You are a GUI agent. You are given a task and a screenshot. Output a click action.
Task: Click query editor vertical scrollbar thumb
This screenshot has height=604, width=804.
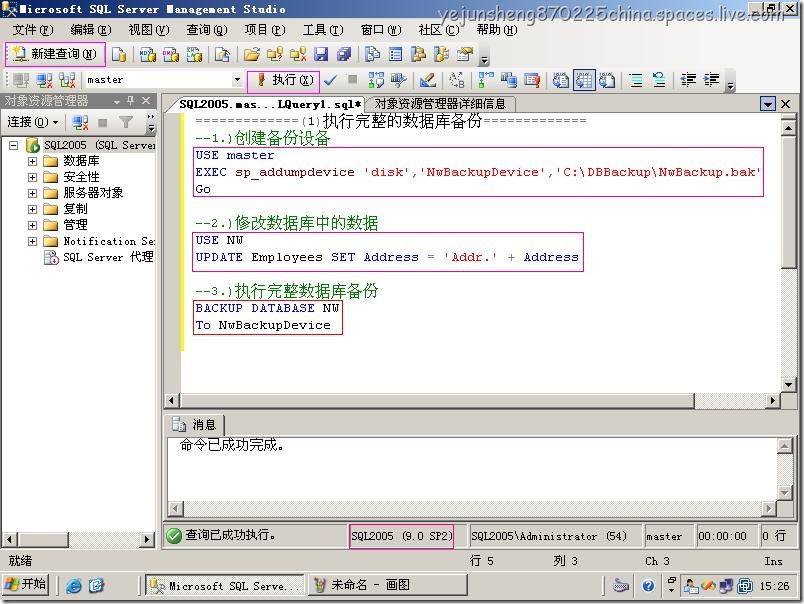coord(789,201)
